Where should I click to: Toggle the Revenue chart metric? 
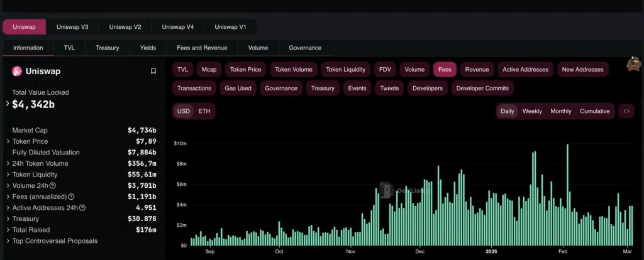coord(477,70)
